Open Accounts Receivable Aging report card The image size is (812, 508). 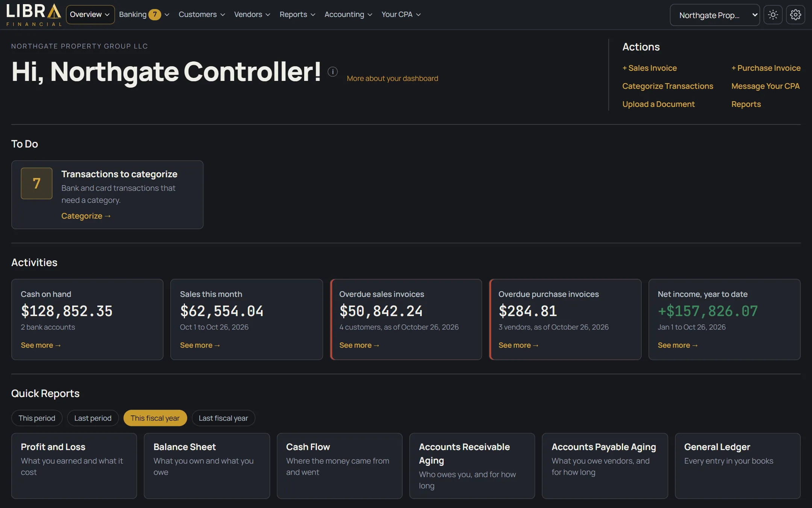[472, 466]
